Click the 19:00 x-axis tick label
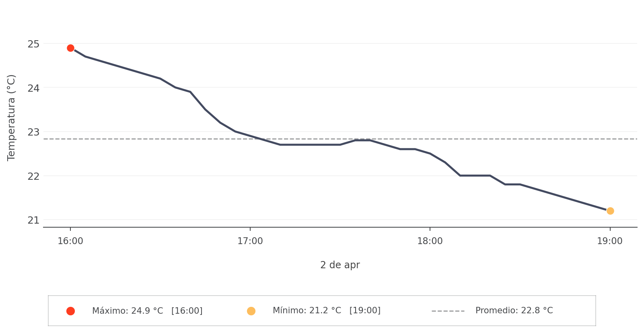Viewport: 644px width, 333px height. click(610, 241)
